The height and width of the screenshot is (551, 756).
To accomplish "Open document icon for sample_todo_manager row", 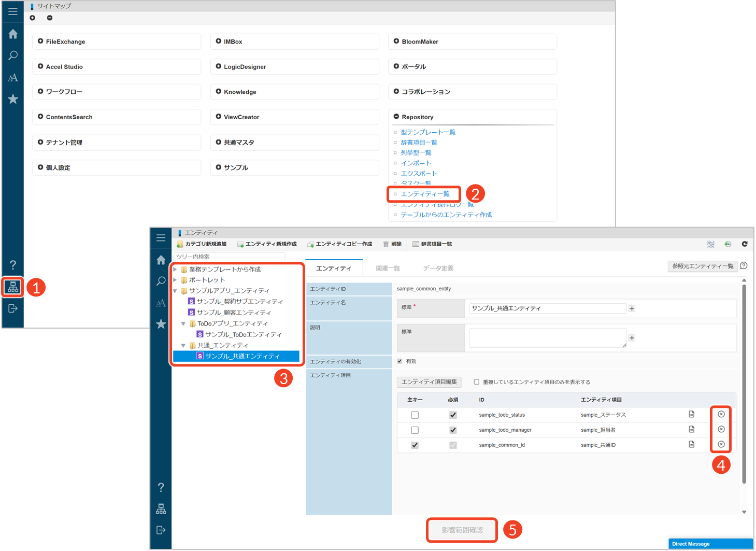I will (691, 429).
